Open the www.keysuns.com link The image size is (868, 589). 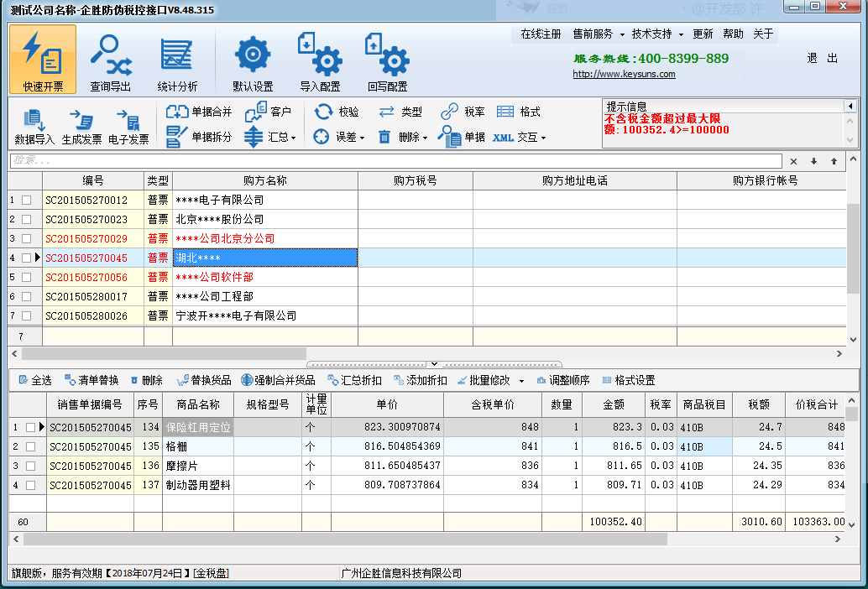tap(624, 74)
